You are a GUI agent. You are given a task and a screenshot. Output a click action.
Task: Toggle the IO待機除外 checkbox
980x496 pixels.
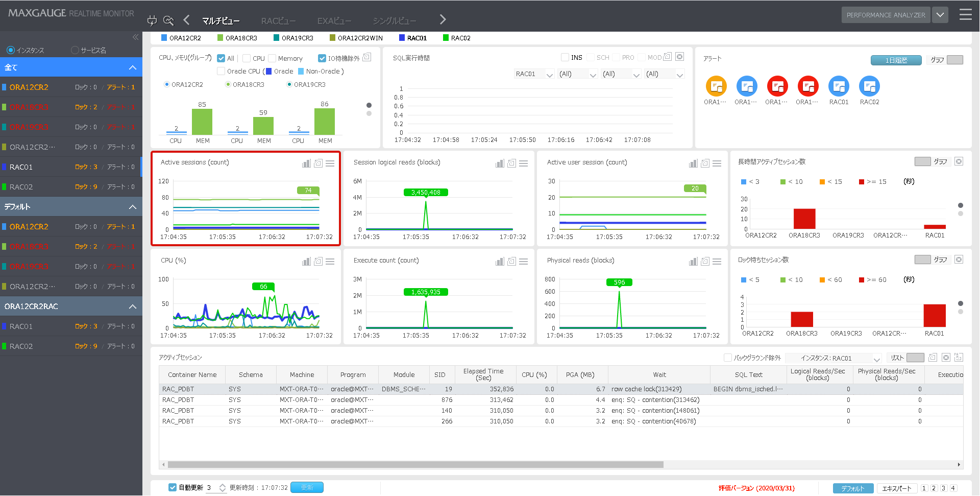[322, 58]
